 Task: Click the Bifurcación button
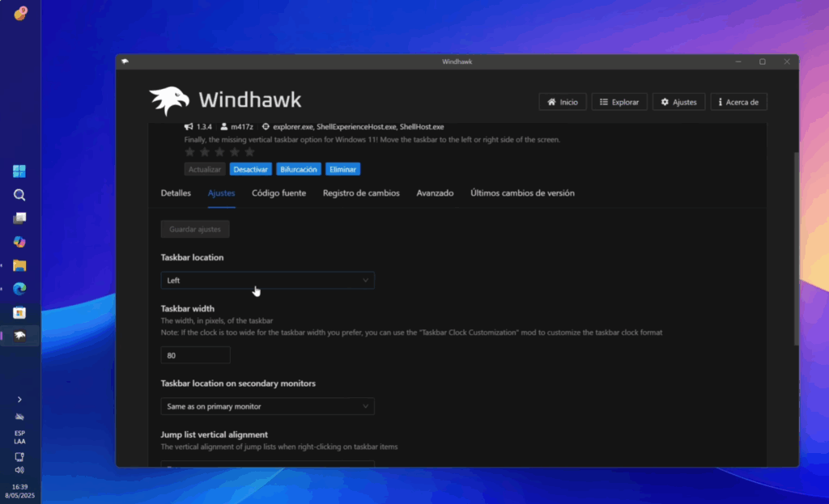click(299, 169)
